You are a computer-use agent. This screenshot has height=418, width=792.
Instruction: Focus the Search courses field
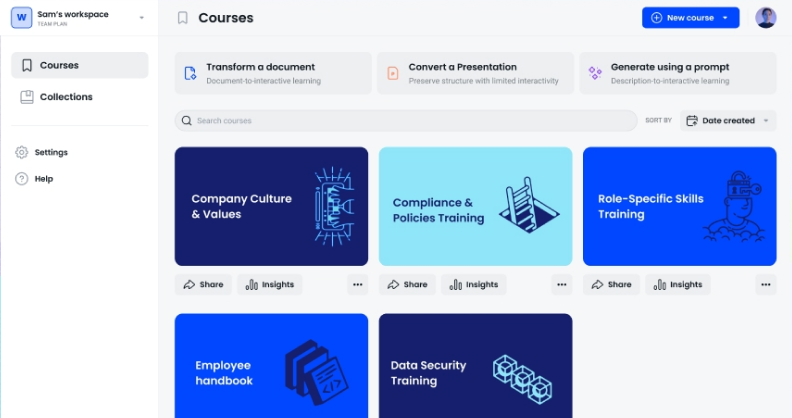tap(406, 121)
